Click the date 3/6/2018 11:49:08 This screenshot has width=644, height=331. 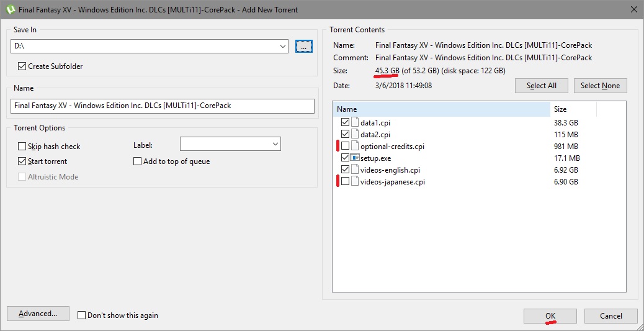click(403, 86)
